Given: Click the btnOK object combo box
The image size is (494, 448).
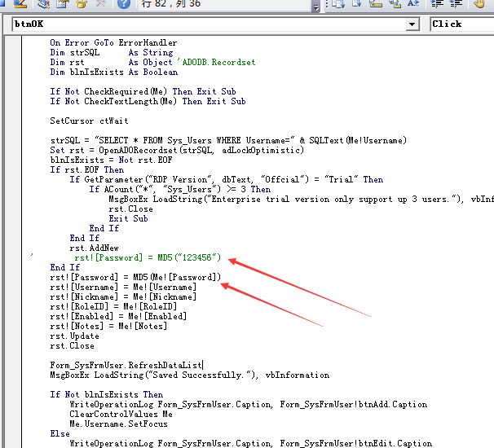Looking at the screenshot, I should (x=216, y=24).
